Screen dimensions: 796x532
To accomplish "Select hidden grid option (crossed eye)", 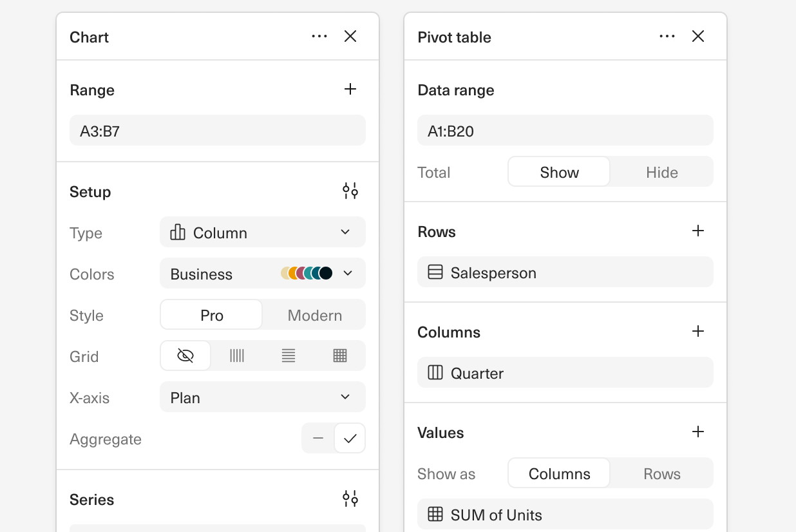I will [185, 356].
